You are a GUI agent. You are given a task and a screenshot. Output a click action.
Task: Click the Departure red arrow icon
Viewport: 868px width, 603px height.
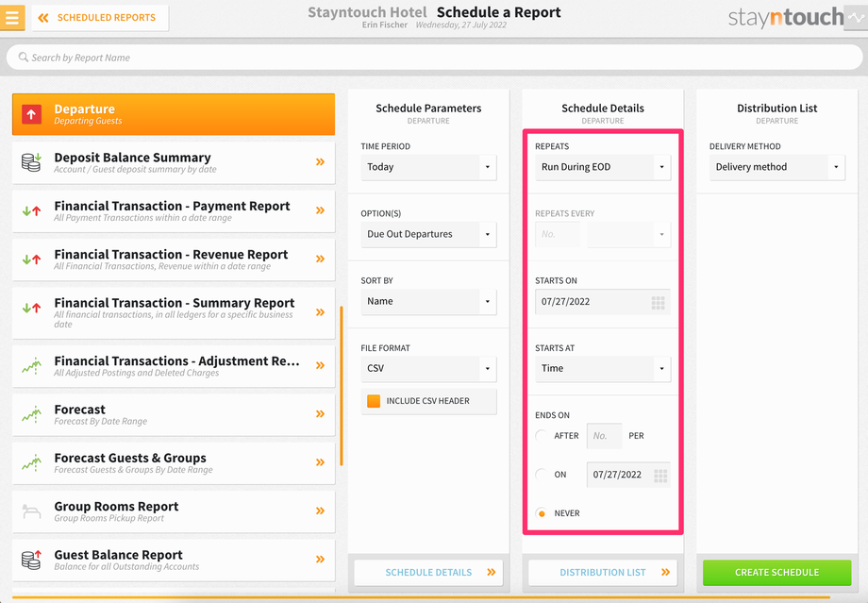tap(31, 114)
